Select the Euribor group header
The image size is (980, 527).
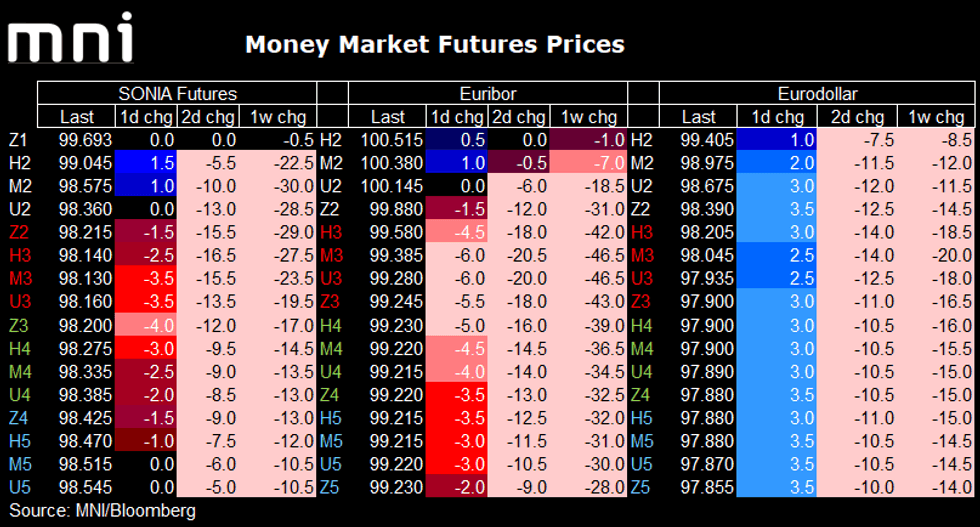[487, 94]
